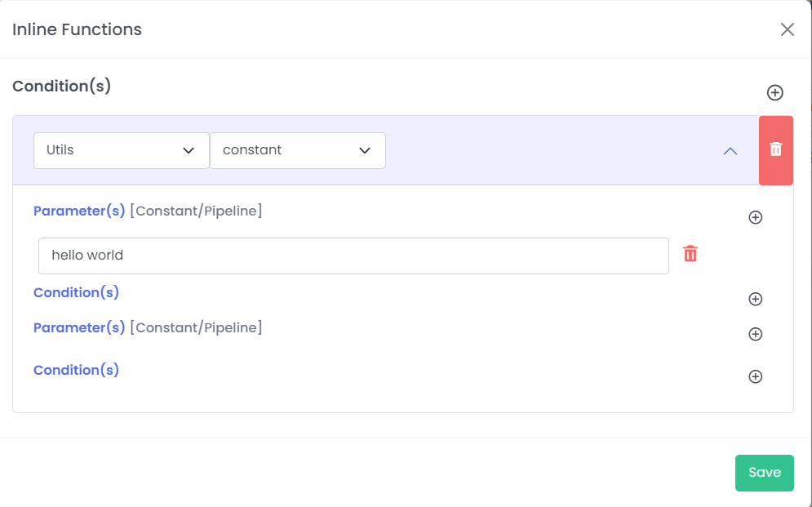Image resolution: width=812 pixels, height=507 pixels.
Task: Collapse the condition block with the up chevron
Action: point(730,151)
